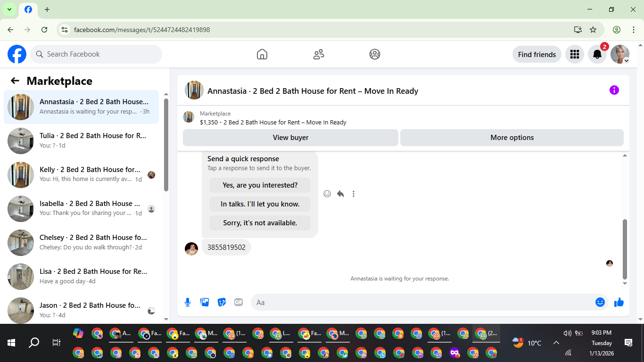The width and height of the screenshot is (644, 362).
Task: Open the Windows notification center
Action: click(x=628, y=343)
